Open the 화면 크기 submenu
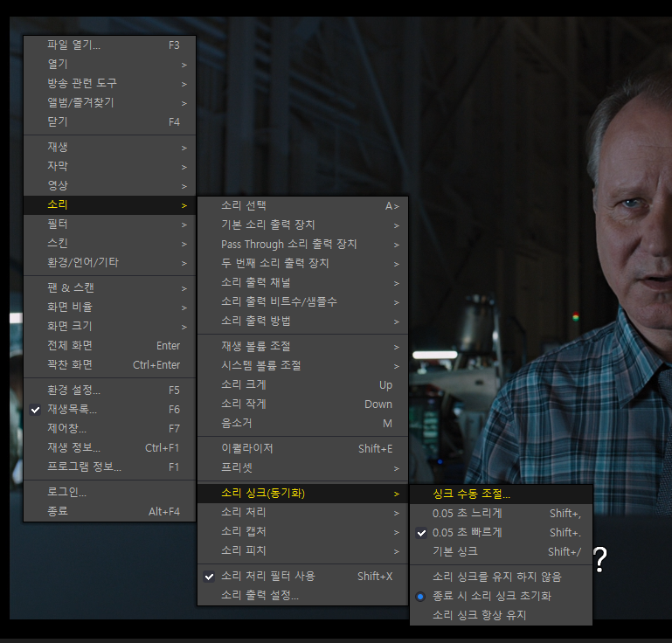Viewport: 672px width, 643px height. [110, 327]
